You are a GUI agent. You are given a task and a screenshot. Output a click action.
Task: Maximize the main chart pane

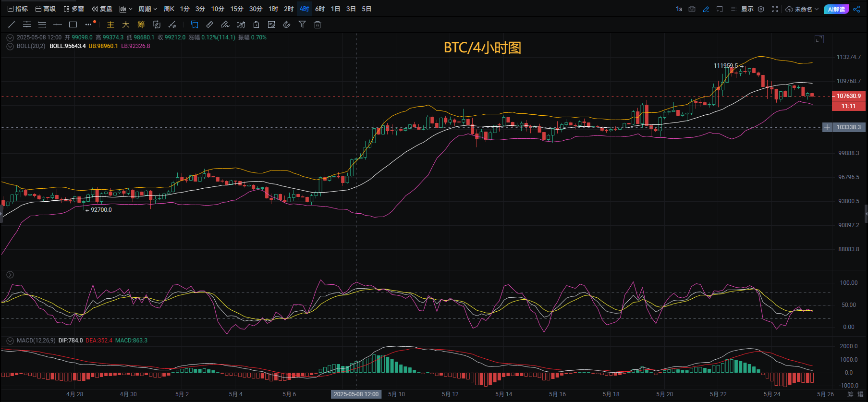(x=819, y=39)
